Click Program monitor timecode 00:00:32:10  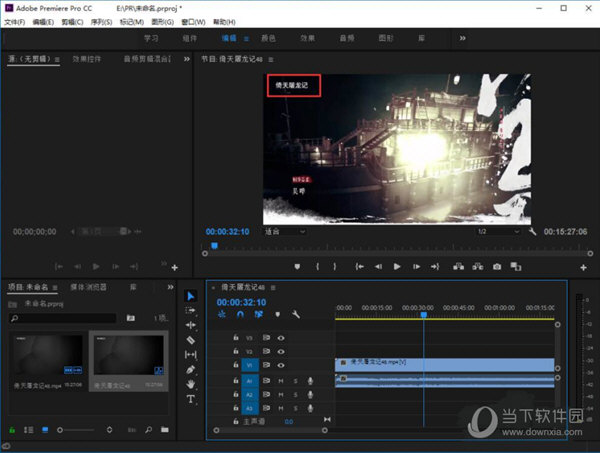pos(227,231)
